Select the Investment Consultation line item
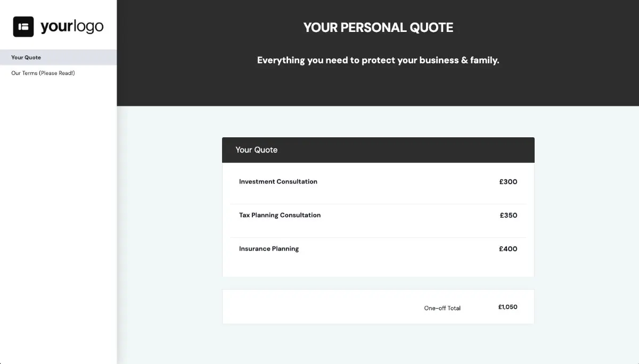Viewport: 639px width, 364px height. coord(278,181)
